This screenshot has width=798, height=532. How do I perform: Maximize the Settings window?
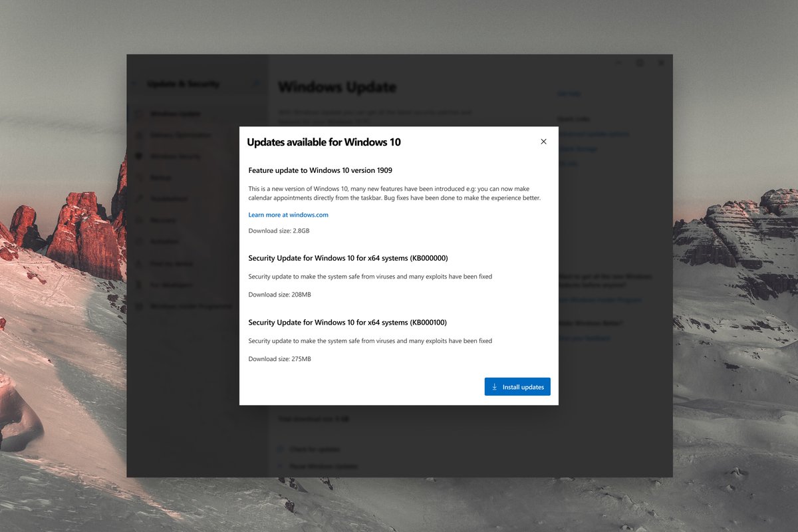640,63
